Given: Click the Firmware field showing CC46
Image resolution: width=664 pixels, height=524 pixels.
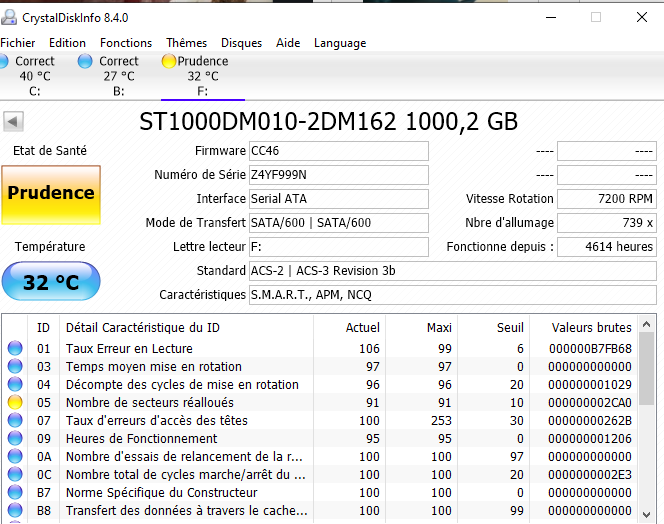Looking at the screenshot, I should point(338,151).
